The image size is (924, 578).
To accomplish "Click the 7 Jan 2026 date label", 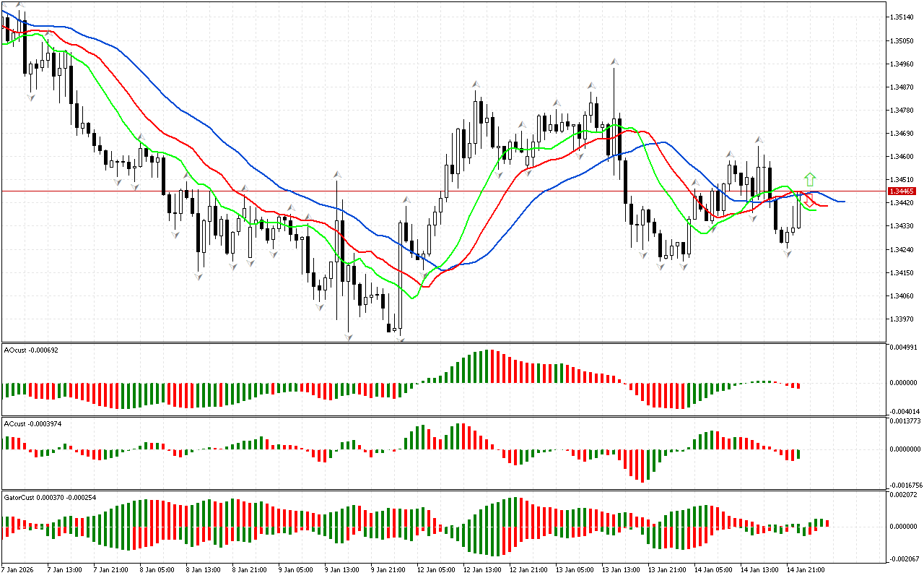I will [x=19, y=569].
